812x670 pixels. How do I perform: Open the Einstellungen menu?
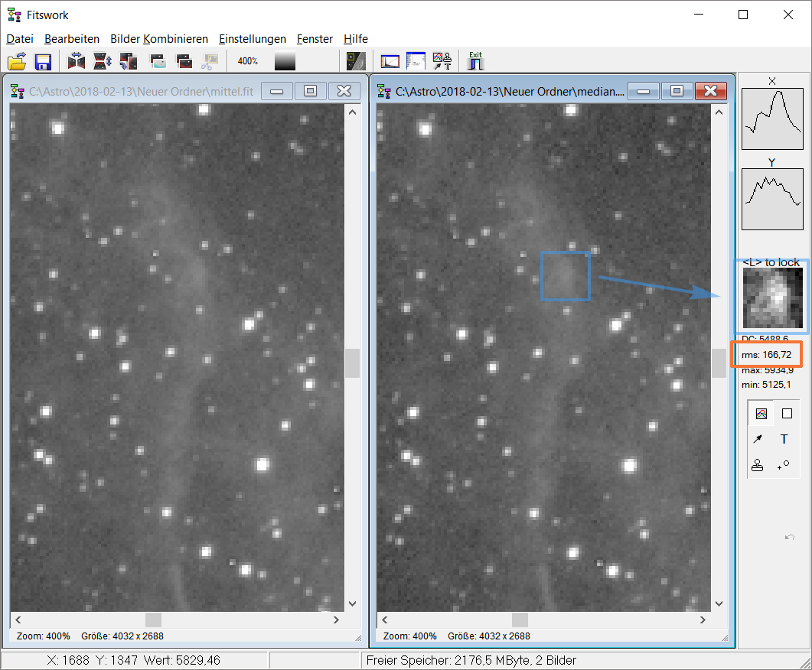tap(253, 39)
